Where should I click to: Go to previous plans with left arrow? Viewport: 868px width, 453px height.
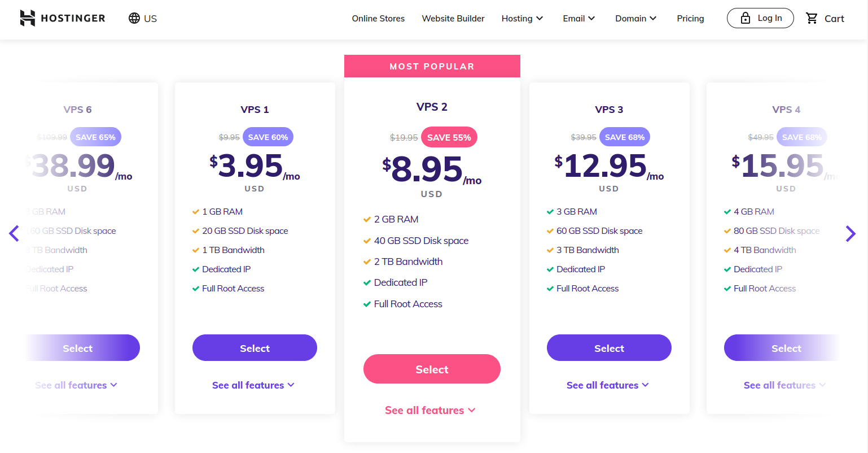(x=15, y=233)
